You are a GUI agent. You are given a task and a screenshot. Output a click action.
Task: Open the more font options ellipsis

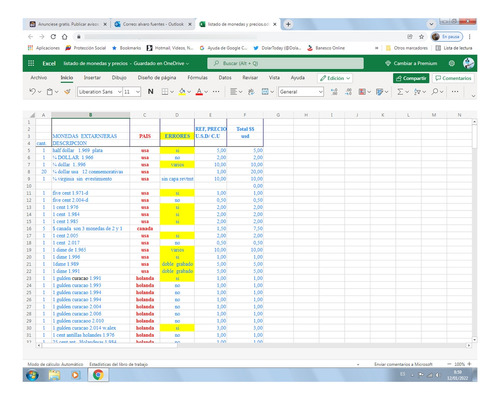click(x=216, y=91)
